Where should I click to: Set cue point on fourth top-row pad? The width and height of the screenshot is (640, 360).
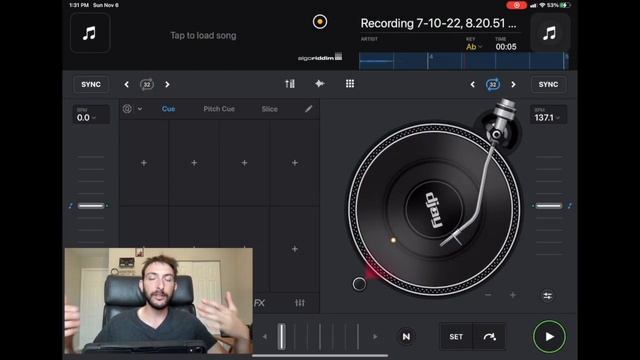click(x=295, y=163)
